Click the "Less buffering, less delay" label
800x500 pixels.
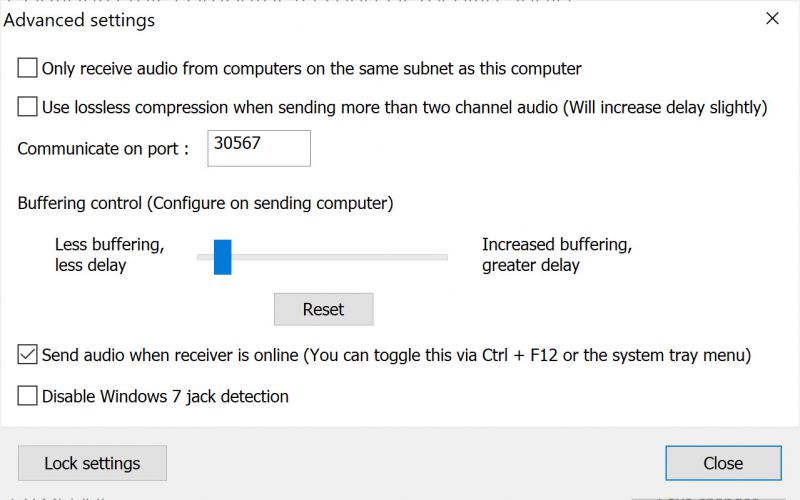[109, 255]
